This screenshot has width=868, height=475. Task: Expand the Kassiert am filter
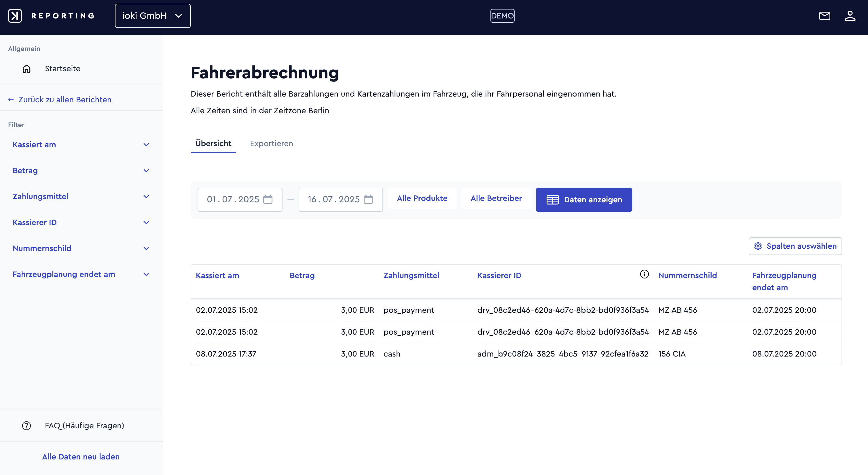[x=81, y=145]
